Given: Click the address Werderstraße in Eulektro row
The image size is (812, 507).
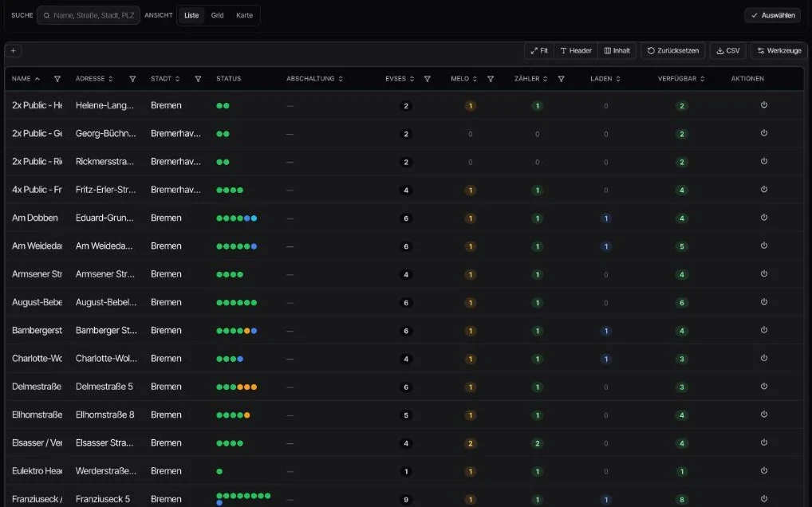Looking at the screenshot, I should tap(106, 471).
